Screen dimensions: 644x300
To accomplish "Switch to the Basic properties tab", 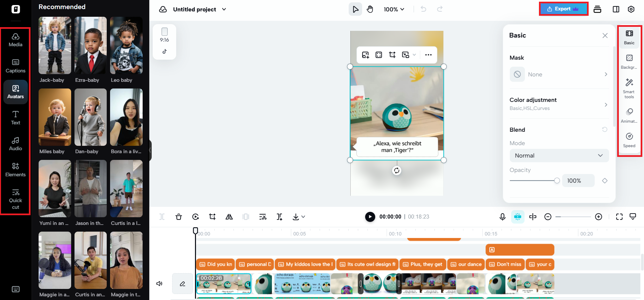I will coord(629,37).
